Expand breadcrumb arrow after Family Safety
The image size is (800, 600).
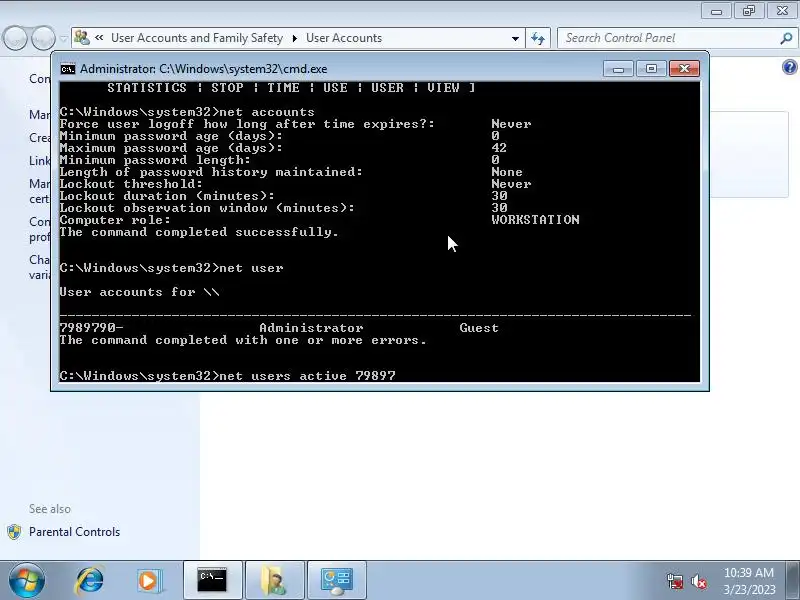click(295, 38)
